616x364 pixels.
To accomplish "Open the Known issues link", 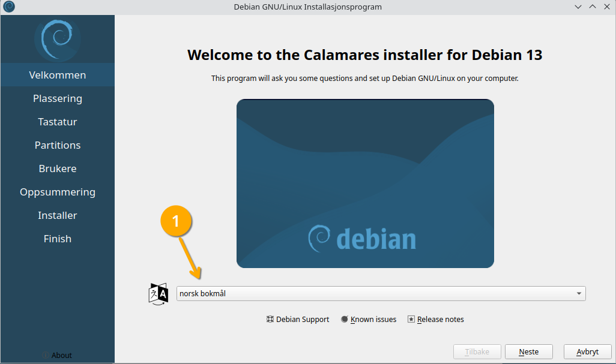I will 369,319.
